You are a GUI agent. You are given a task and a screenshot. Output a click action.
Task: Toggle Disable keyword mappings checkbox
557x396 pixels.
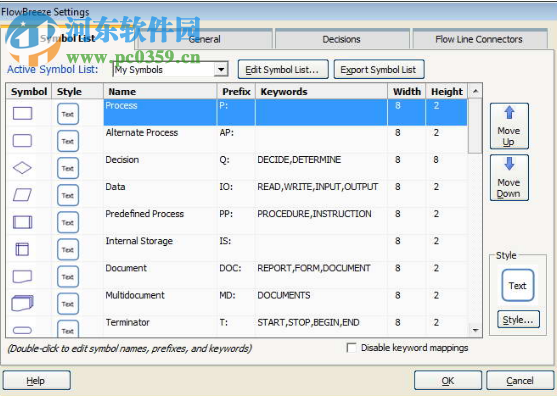point(351,347)
